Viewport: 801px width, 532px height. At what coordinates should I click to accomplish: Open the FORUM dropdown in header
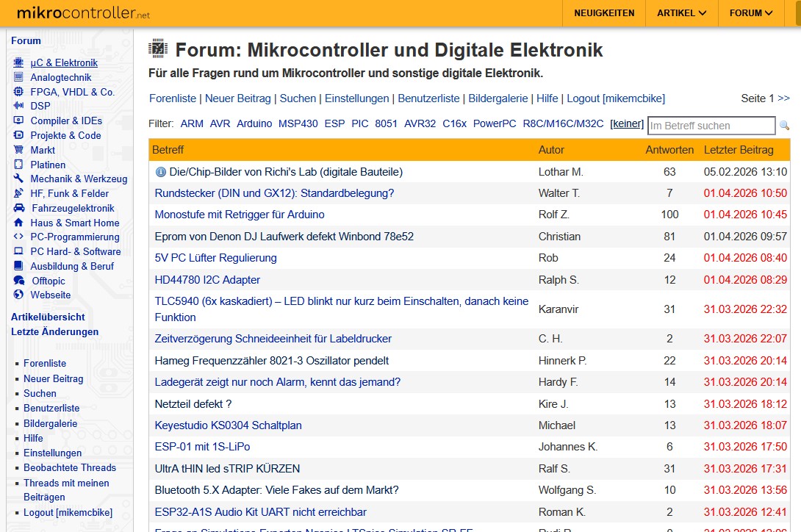[750, 13]
